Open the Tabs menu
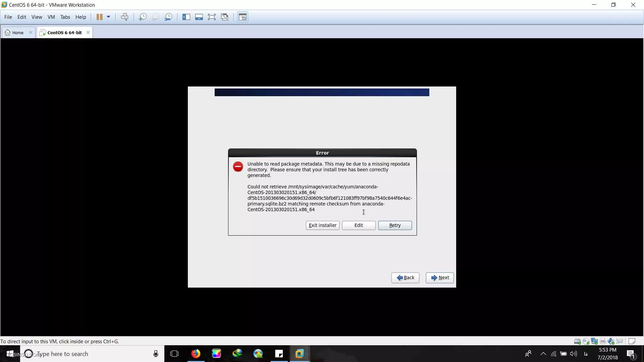The image size is (644, 362). click(65, 17)
